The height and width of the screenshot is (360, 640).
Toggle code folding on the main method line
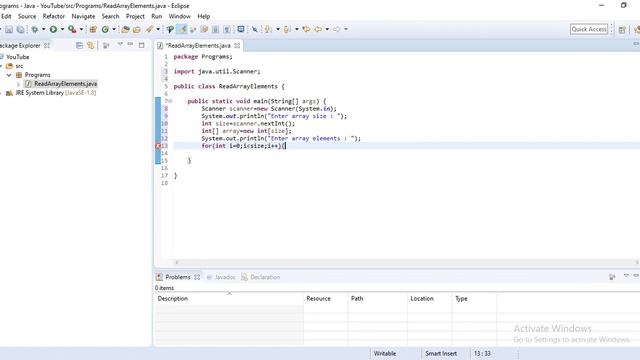click(171, 101)
